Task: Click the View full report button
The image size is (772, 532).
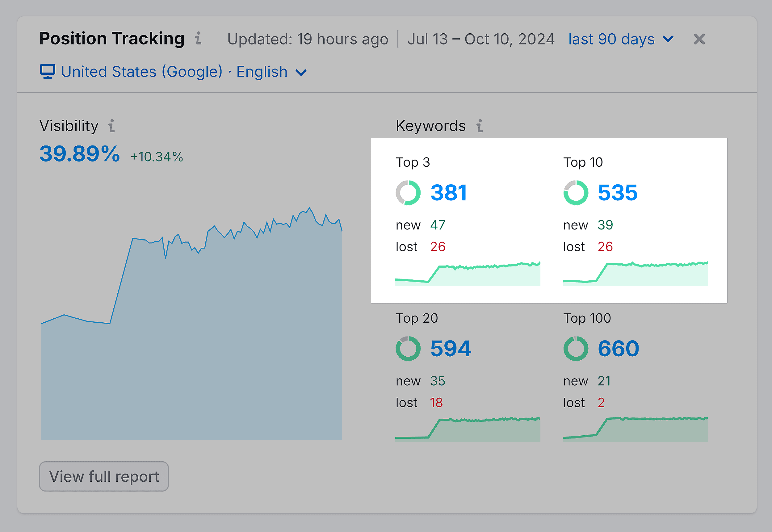Action: pyautogui.click(x=104, y=477)
